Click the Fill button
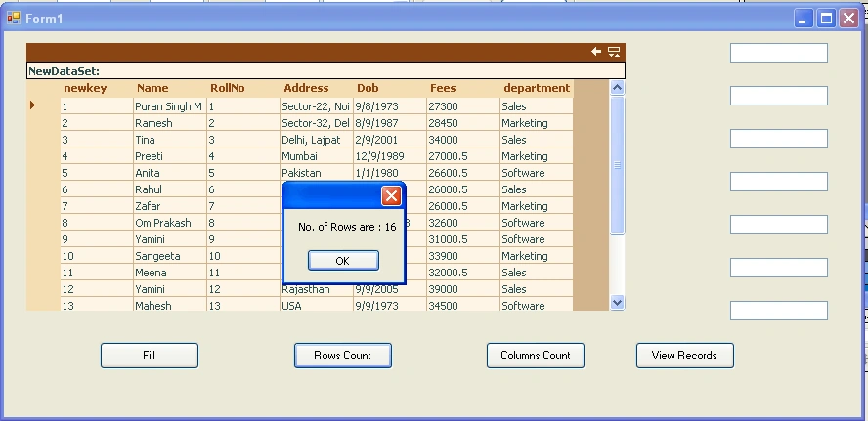868x421 pixels. coord(150,356)
